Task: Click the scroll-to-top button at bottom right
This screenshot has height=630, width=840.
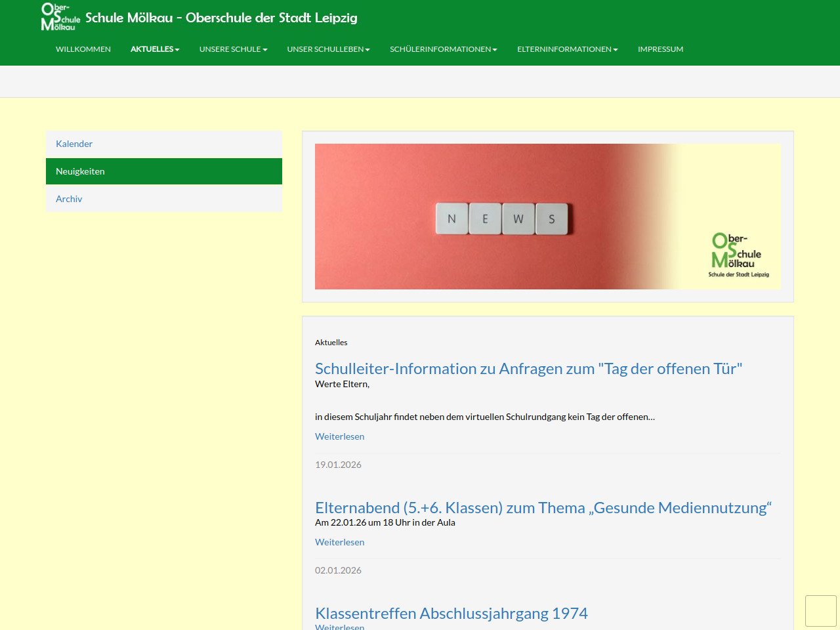Action: pyautogui.click(x=820, y=611)
